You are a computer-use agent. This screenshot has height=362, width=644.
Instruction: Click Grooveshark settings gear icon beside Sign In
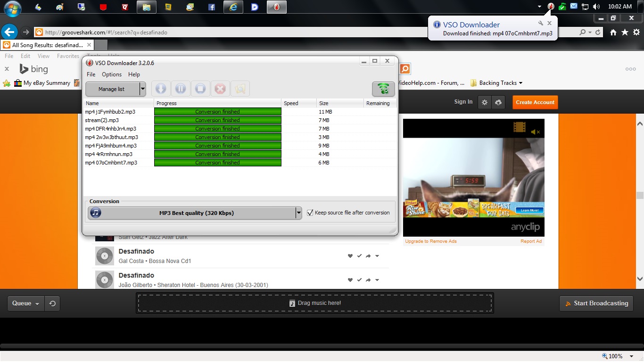484,102
